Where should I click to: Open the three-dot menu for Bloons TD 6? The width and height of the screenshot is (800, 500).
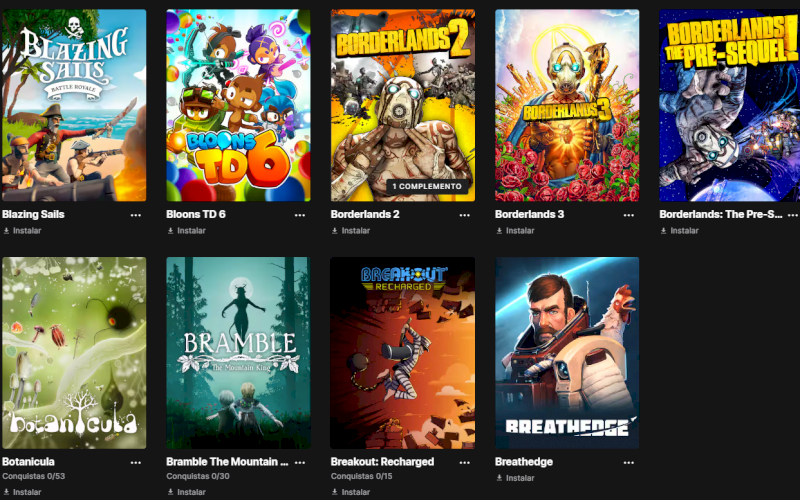pyautogui.click(x=299, y=215)
